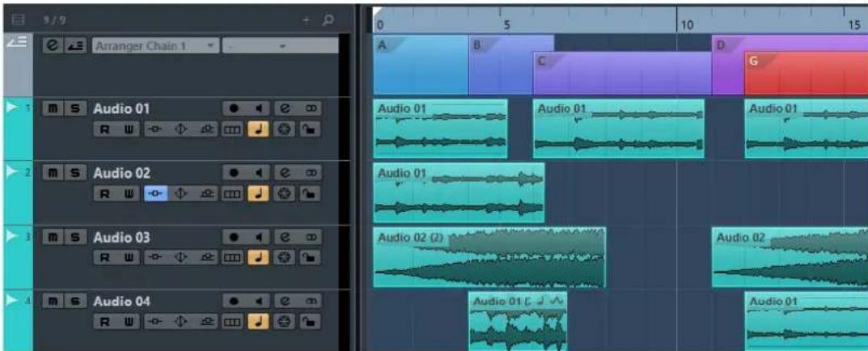Mute the Audio 01 track
This screenshot has height=351, width=868.
[x=52, y=109]
